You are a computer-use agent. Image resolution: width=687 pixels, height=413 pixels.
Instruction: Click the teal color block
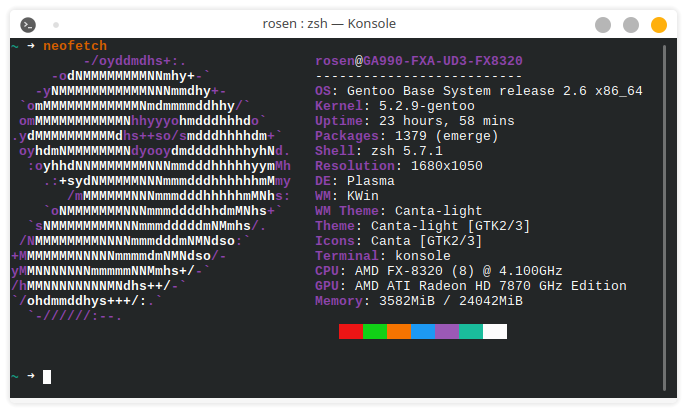471,332
